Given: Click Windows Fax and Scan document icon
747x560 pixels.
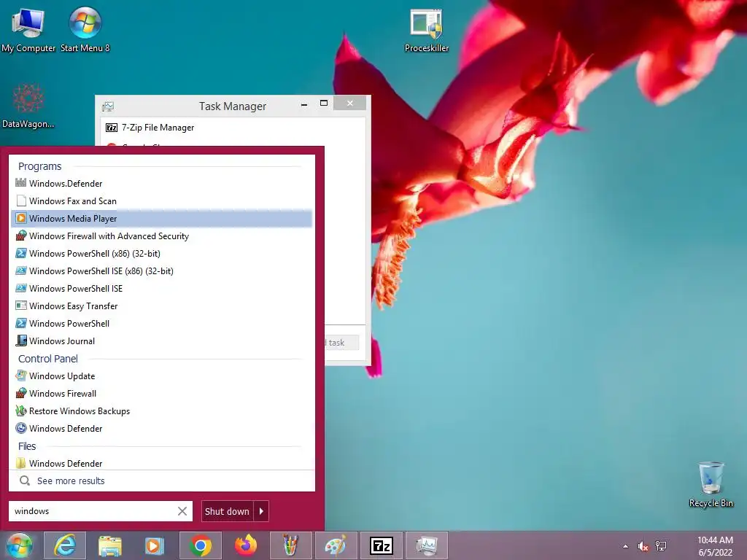Looking at the screenshot, I should [21, 201].
